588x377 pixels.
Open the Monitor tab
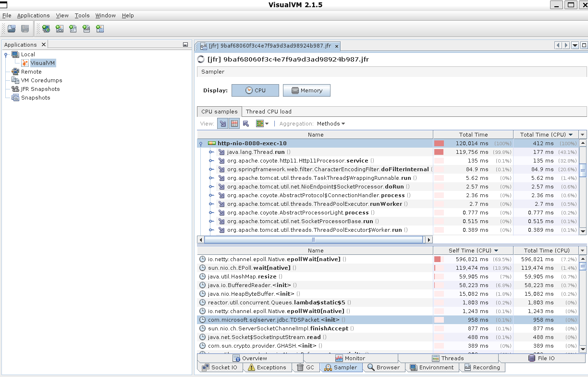coord(350,358)
